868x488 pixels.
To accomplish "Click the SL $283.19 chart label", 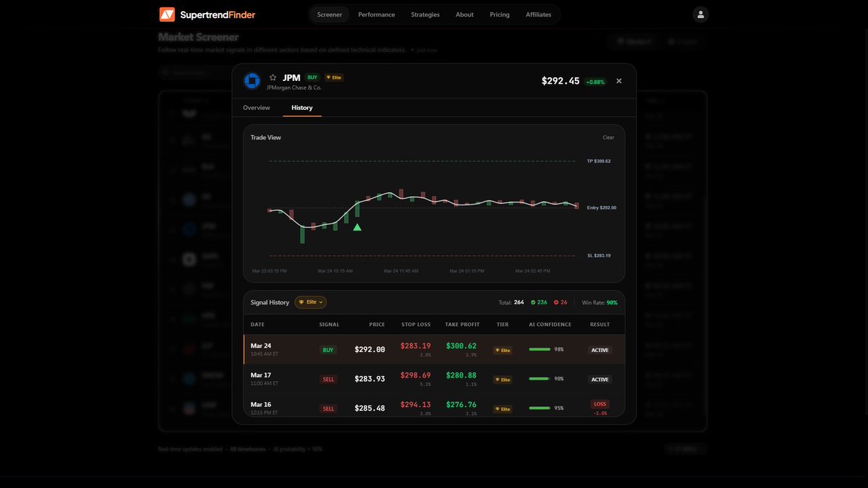I will point(599,256).
